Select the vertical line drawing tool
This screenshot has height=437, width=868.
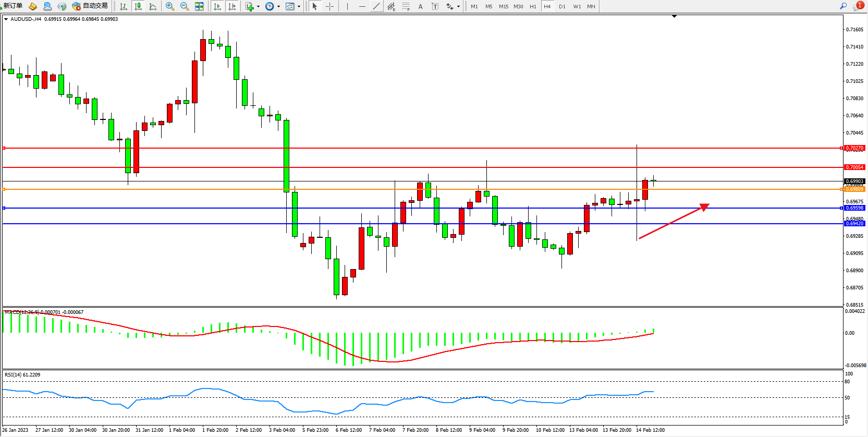pos(347,6)
